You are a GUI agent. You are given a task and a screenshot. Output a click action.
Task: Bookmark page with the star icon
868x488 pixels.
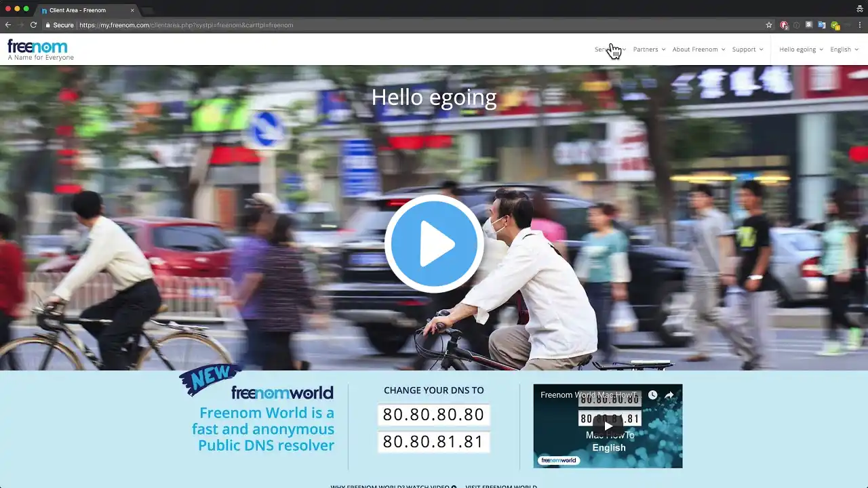pyautogui.click(x=769, y=25)
